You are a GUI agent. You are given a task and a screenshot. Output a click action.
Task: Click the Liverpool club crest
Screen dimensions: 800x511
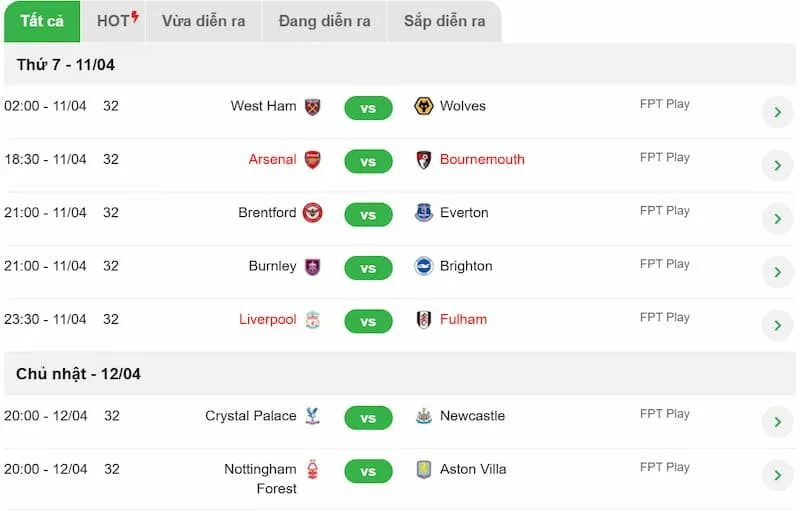313,320
